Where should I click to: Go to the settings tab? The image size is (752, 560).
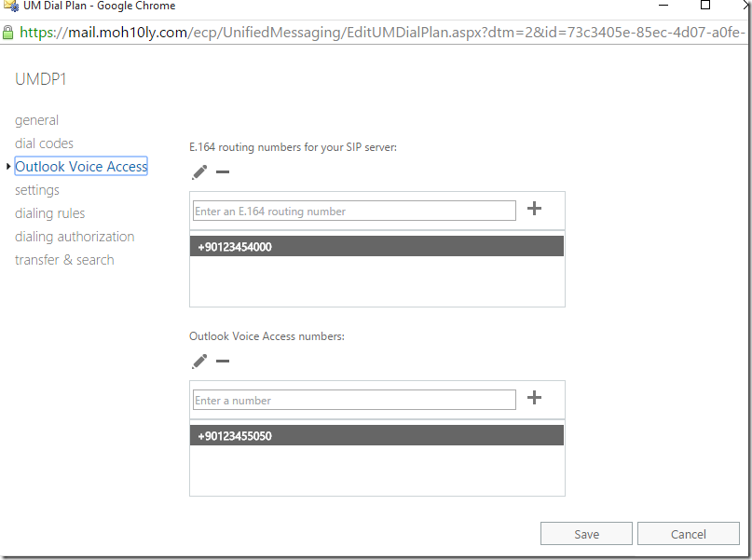pos(37,190)
